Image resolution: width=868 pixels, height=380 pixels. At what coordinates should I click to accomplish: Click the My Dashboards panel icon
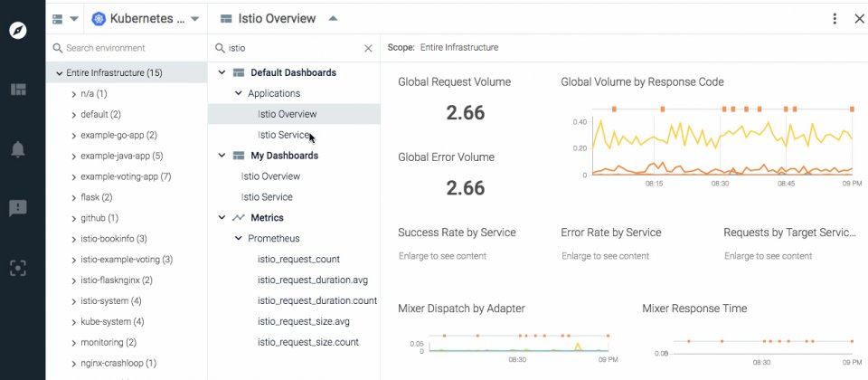click(x=239, y=156)
